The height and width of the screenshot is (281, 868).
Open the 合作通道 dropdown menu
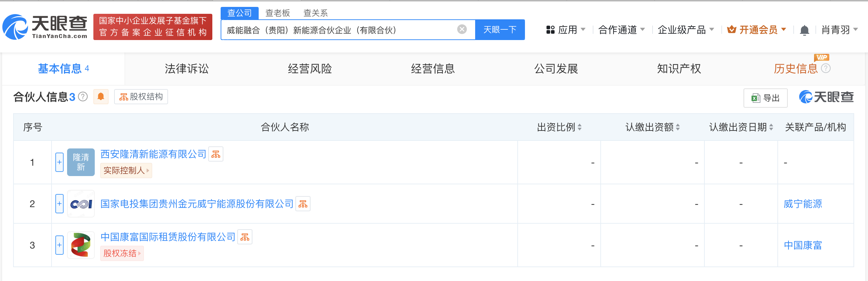621,30
